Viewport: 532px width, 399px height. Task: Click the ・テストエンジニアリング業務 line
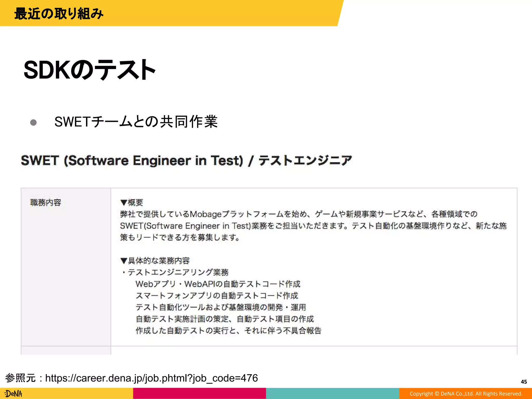(174, 272)
